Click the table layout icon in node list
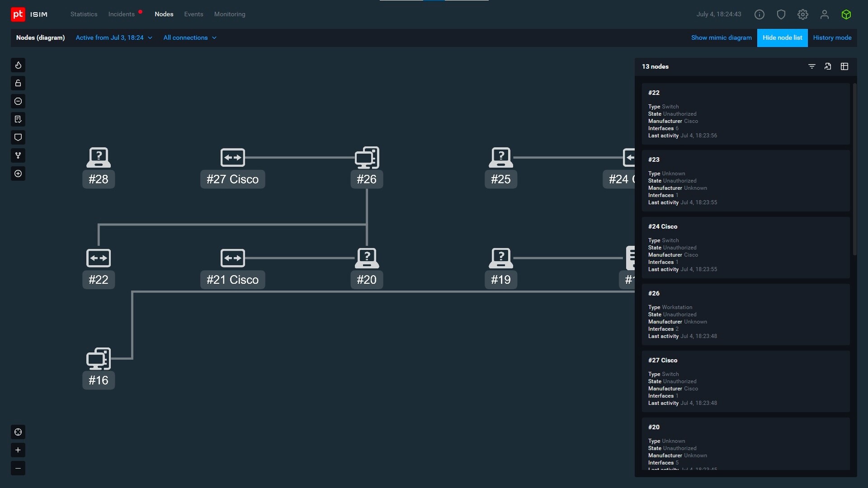 [x=844, y=66]
